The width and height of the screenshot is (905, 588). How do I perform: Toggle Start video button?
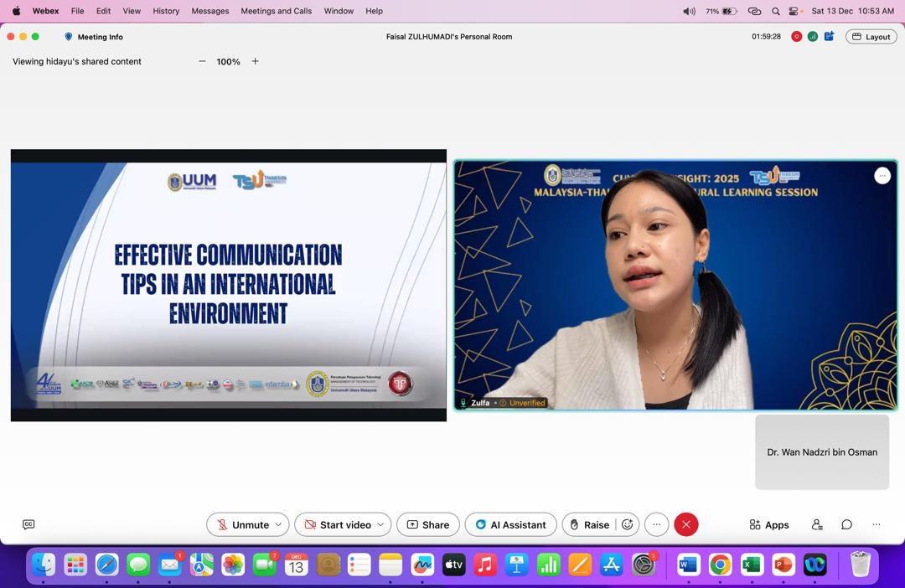point(337,524)
